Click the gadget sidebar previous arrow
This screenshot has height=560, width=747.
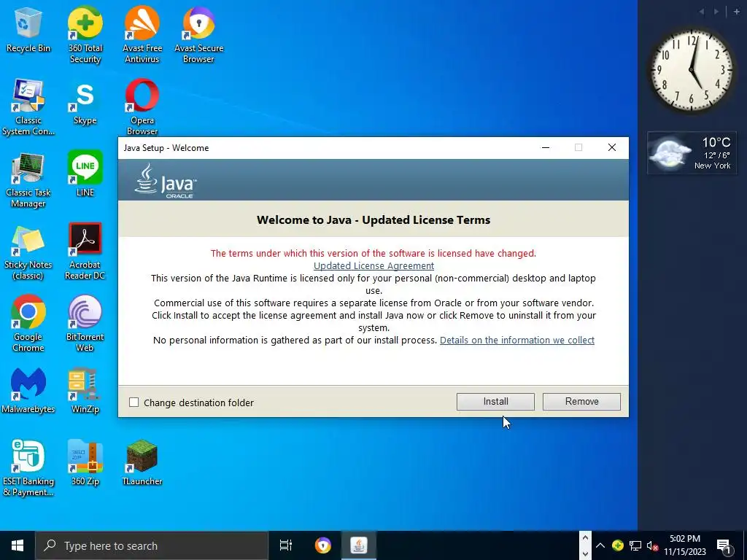pyautogui.click(x=701, y=12)
